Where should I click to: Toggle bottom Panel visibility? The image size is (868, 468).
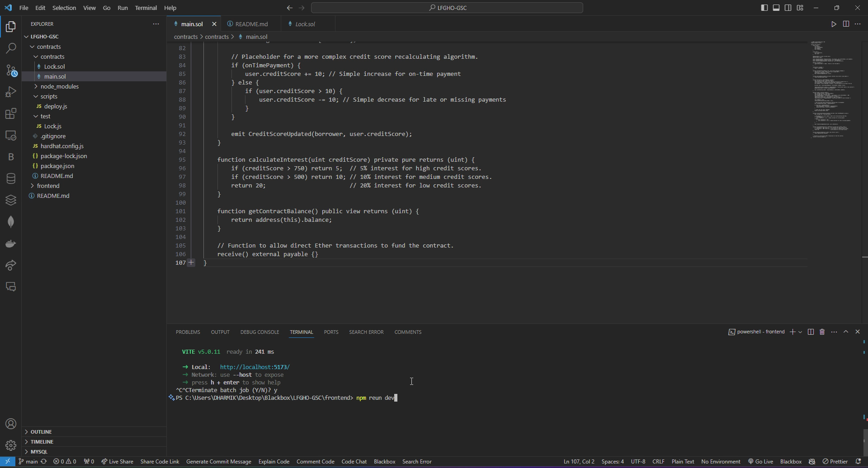coord(776,8)
